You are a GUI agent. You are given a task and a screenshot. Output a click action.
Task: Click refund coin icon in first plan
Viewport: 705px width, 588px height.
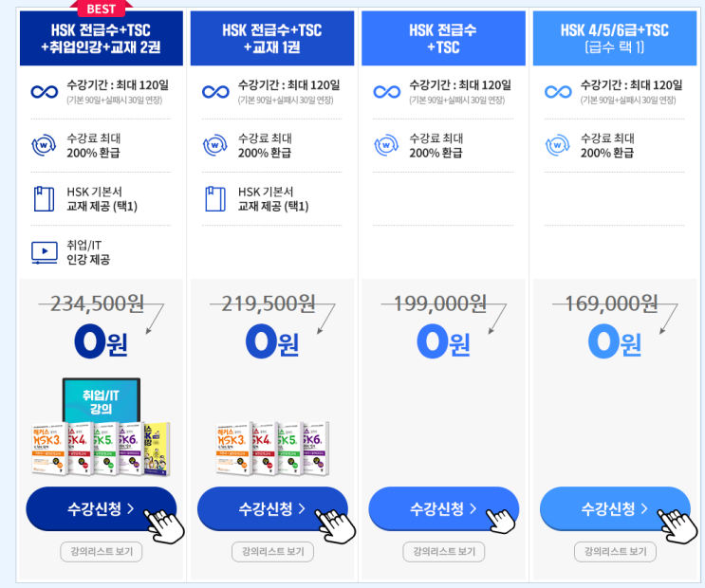[x=45, y=145]
